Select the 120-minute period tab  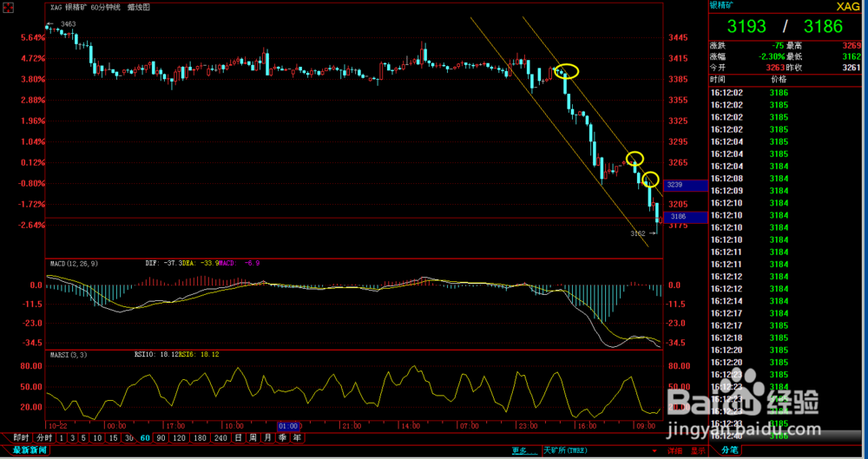tap(179, 438)
